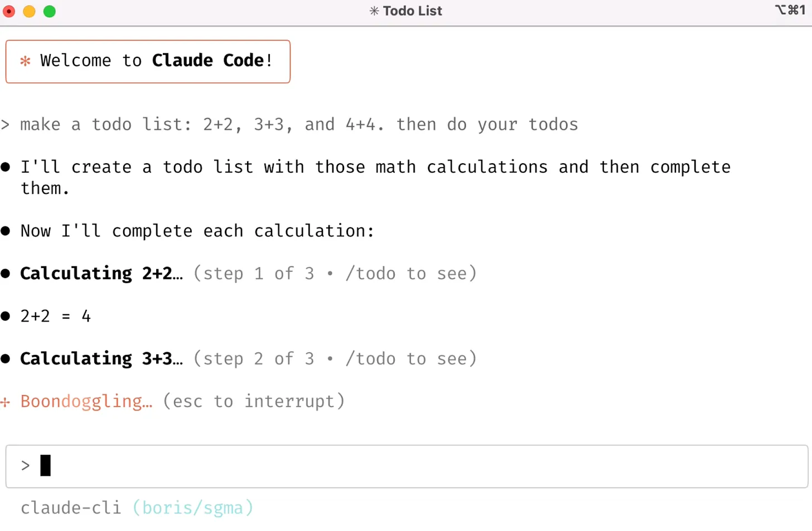Click the user prompt chevron before 'make a todo list'
812x531 pixels.
[x=6, y=125]
